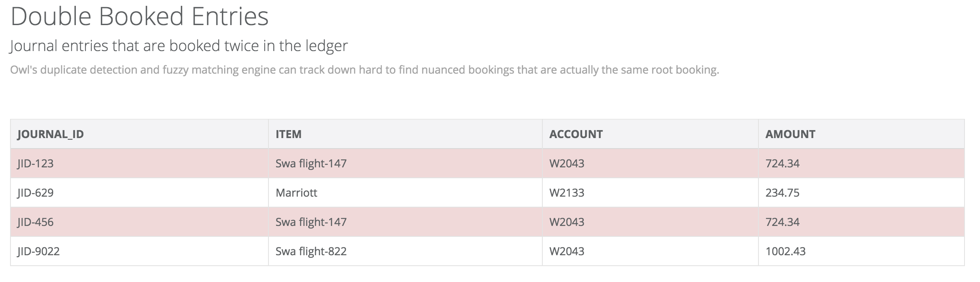Viewport: 980px width, 282px height.
Task: Click account W2043 in the JID-123 row
Action: (x=567, y=164)
